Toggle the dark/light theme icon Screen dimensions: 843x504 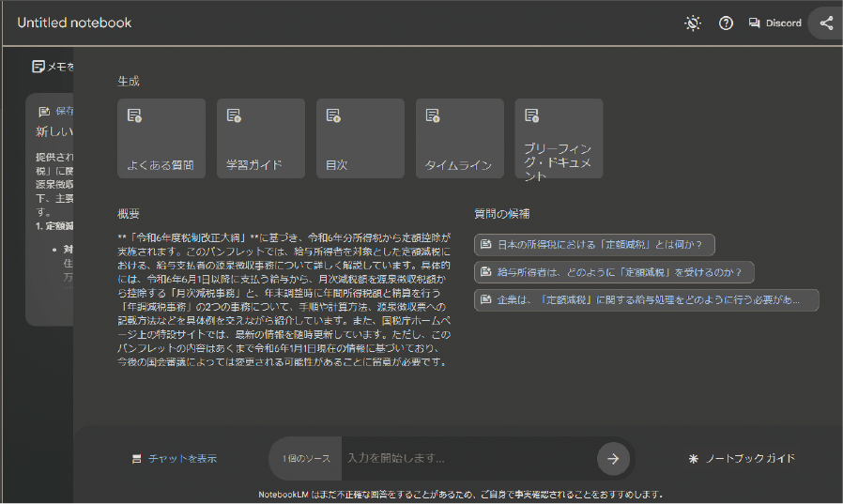tap(693, 23)
